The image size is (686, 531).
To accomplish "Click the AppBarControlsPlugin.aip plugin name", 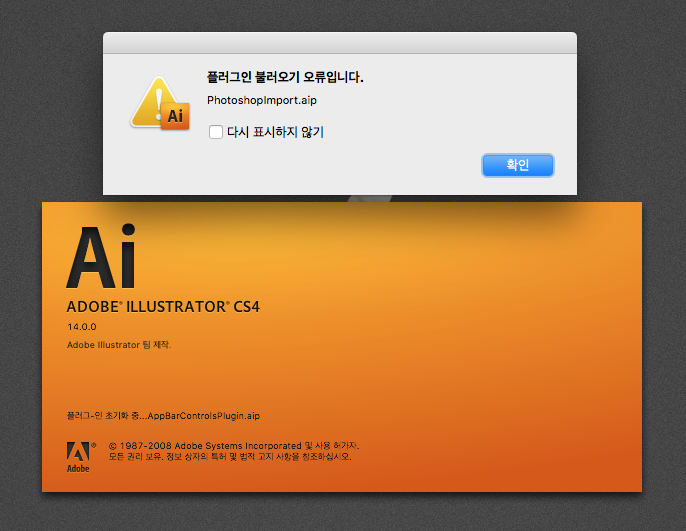I will pyautogui.click(x=203, y=415).
